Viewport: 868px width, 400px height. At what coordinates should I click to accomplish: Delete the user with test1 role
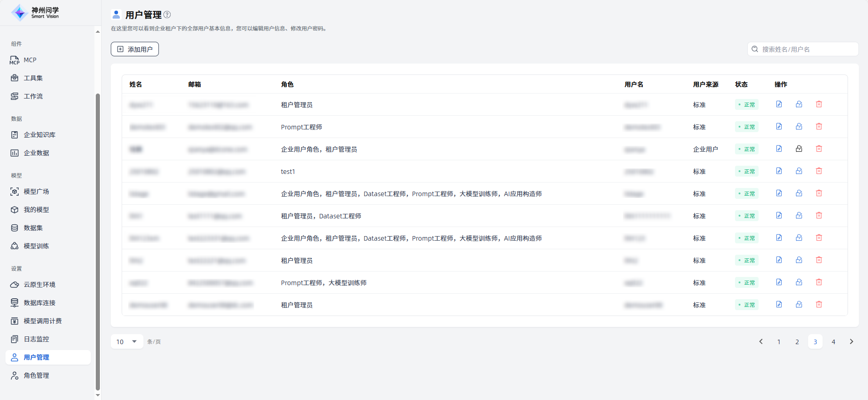[819, 171]
